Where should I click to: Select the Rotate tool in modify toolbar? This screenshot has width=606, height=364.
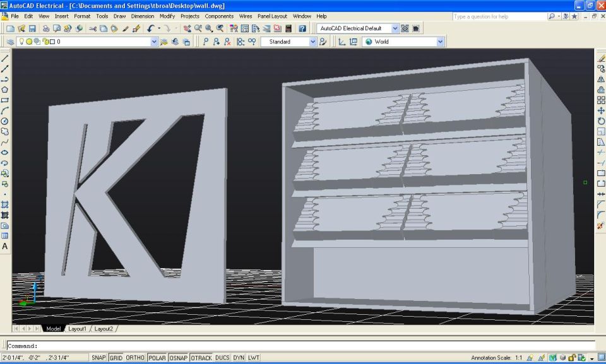point(601,121)
